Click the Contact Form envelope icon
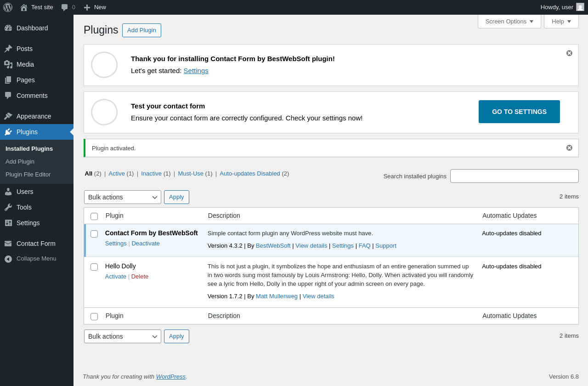 point(8,244)
